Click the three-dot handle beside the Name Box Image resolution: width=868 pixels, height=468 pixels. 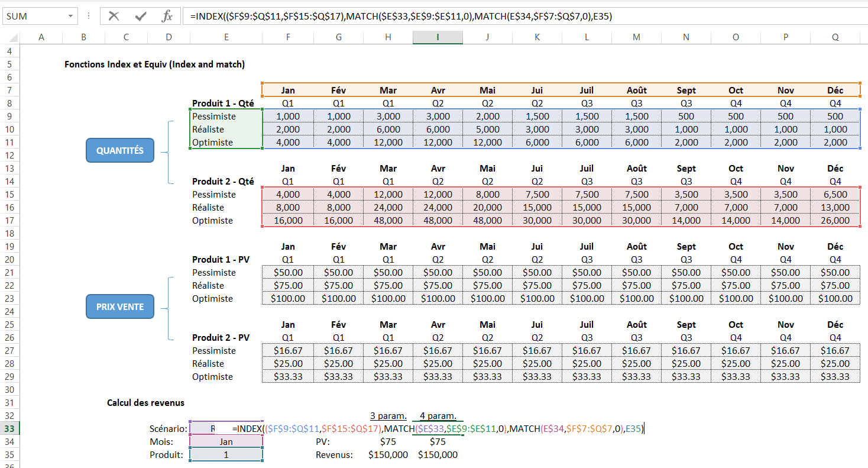[89, 16]
